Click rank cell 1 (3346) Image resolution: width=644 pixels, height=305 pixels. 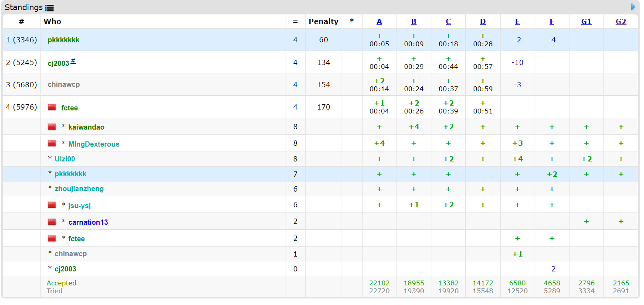tap(21, 40)
